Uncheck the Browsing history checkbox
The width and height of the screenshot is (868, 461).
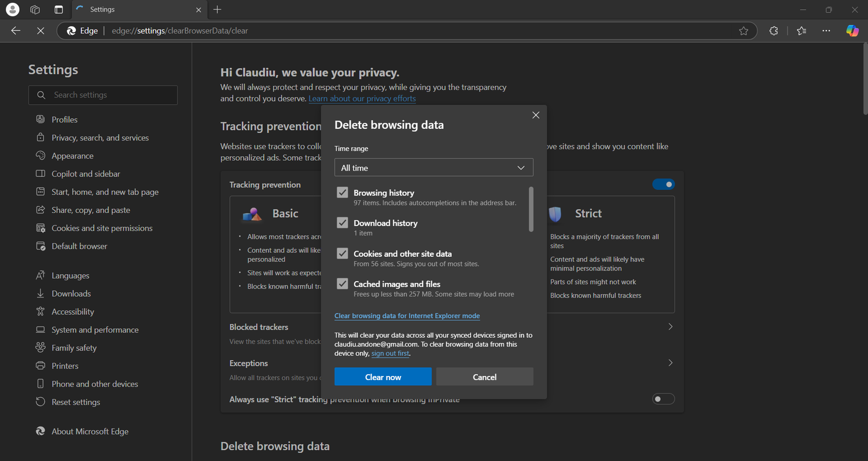pos(343,193)
